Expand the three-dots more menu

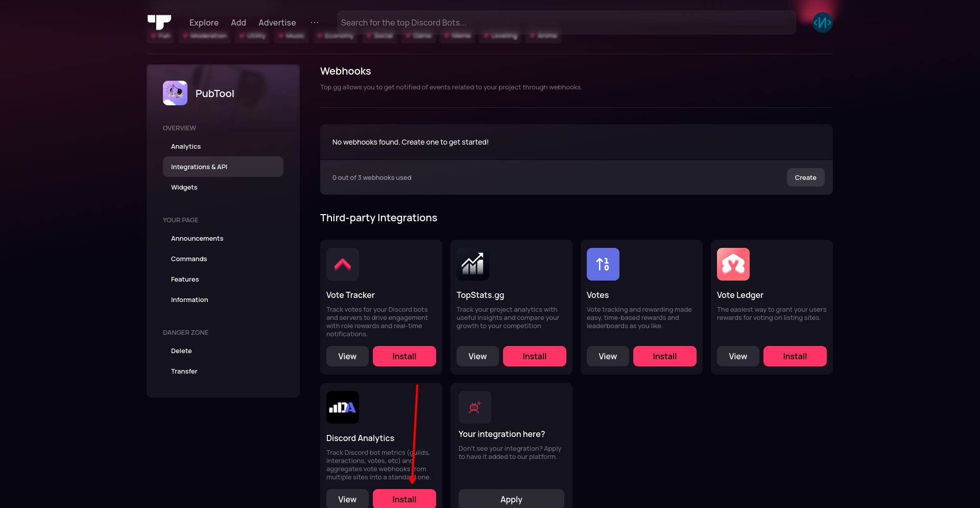(x=315, y=22)
